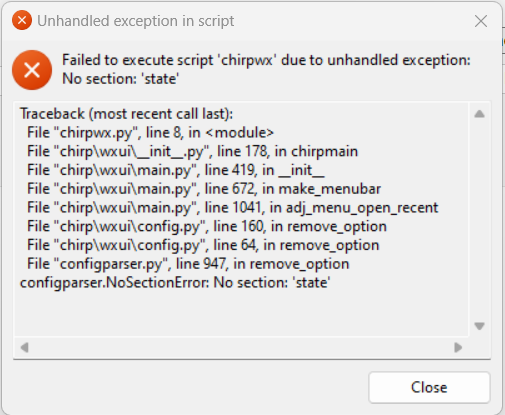Click the traceback scroll up arrow

point(479,114)
